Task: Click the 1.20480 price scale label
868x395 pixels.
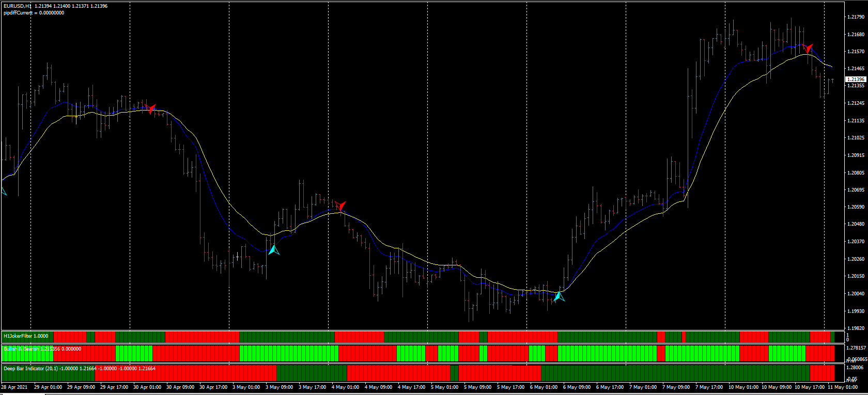Action: [856, 224]
